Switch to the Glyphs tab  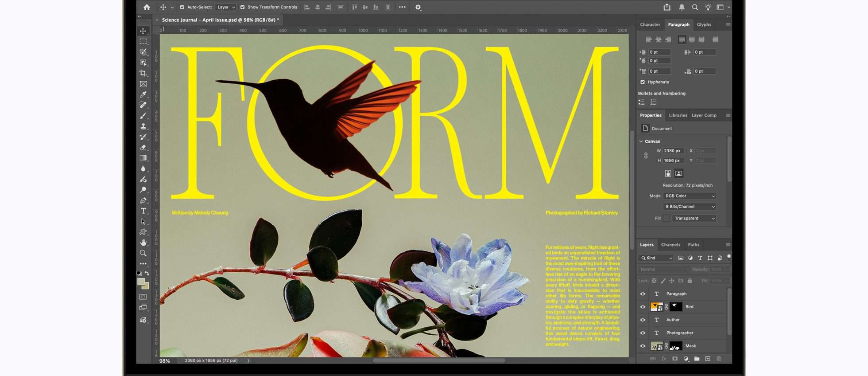click(704, 25)
